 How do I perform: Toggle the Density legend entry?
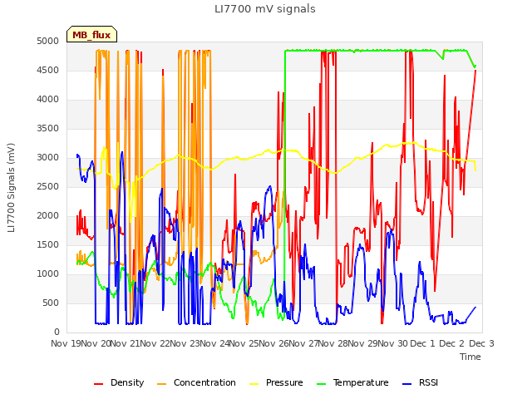pos(119,382)
